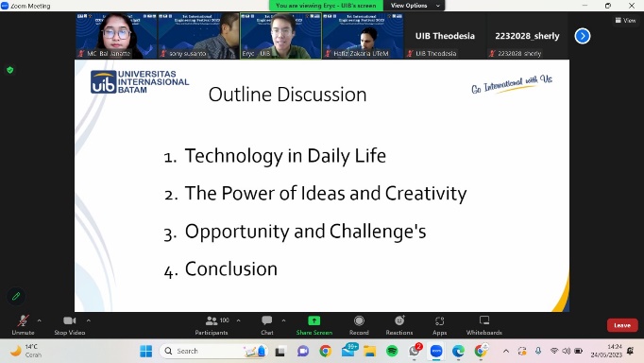Select Eryc UIB video thumbnail
644x363 pixels.
(x=281, y=36)
